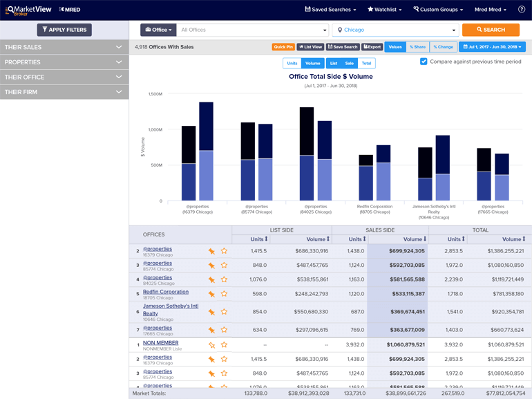Switch chart metric to Units

tap(292, 63)
